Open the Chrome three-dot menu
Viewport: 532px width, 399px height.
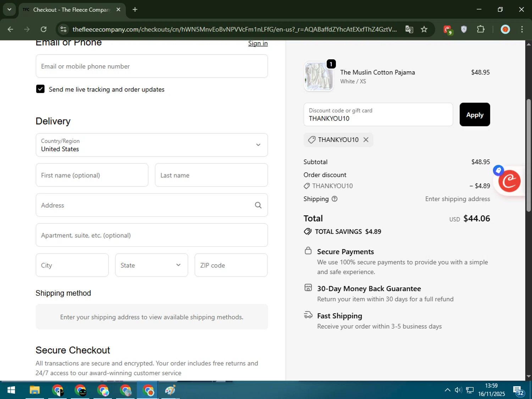[522, 29]
